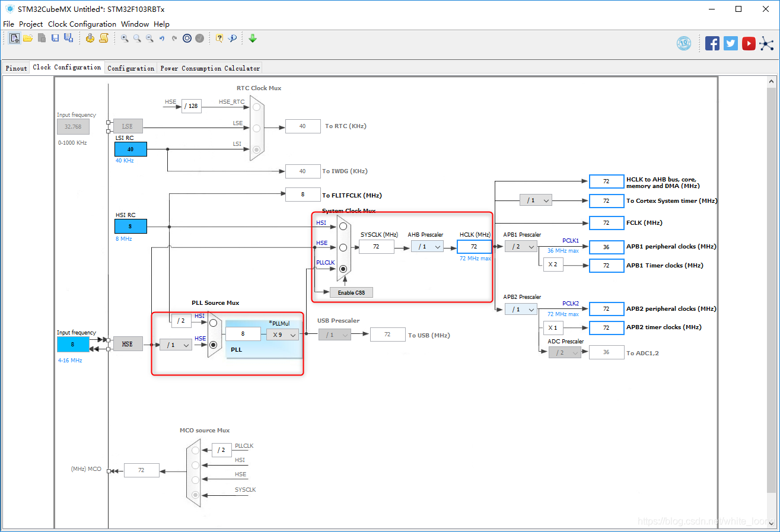Screen dimensions: 780x532
Task: Open the APB1 Prescaler dropdown
Action: coord(521,246)
